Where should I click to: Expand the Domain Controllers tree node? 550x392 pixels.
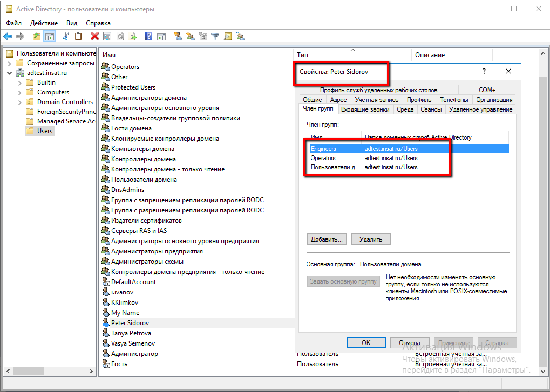20,102
